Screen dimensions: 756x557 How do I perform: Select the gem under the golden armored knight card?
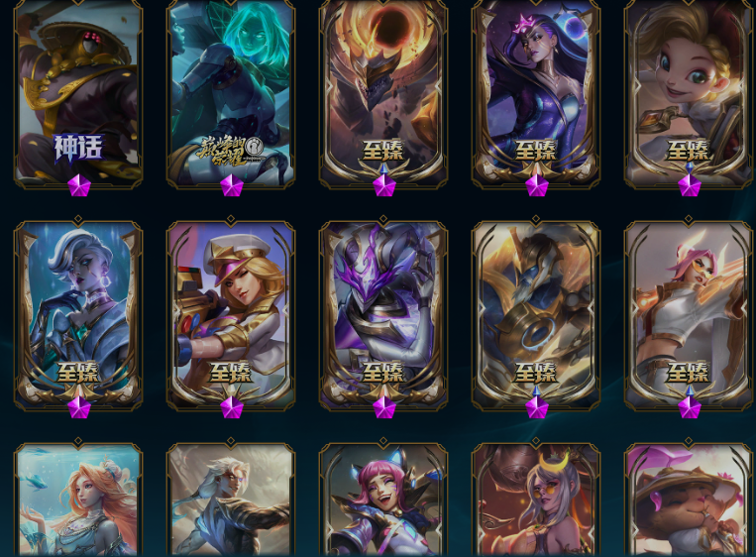pyautogui.click(x=537, y=407)
